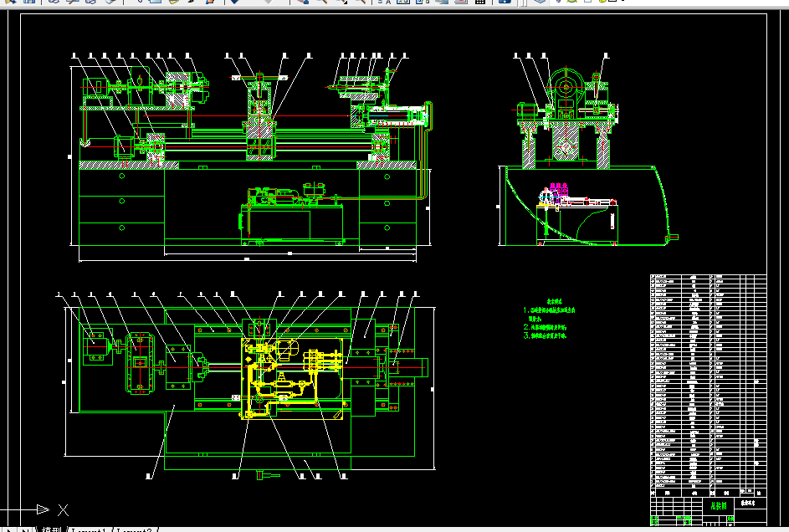Select technical requirement line starting with 3.

(545, 335)
